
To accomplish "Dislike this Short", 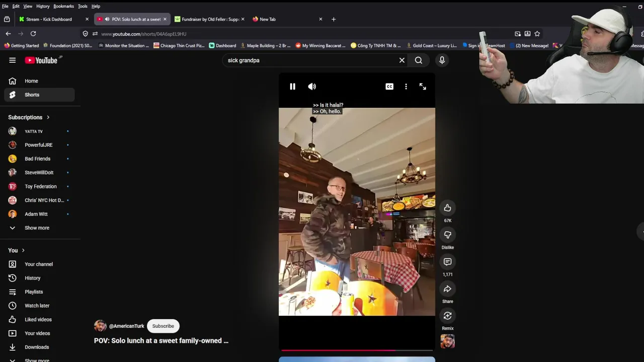I will tap(447, 235).
